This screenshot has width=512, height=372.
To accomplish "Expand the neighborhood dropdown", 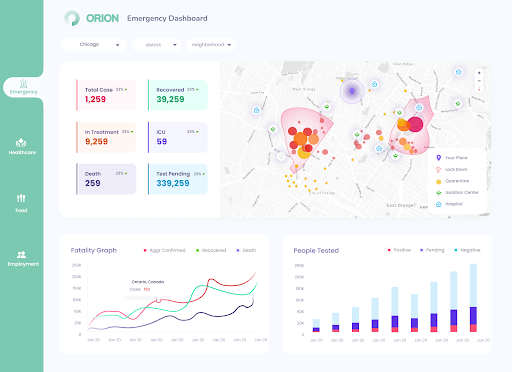I will pos(211,45).
